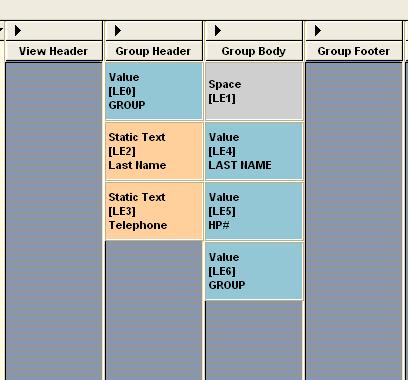Select Value [LE6] GROUP block
The width and height of the screenshot is (408, 380).
(x=254, y=271)
